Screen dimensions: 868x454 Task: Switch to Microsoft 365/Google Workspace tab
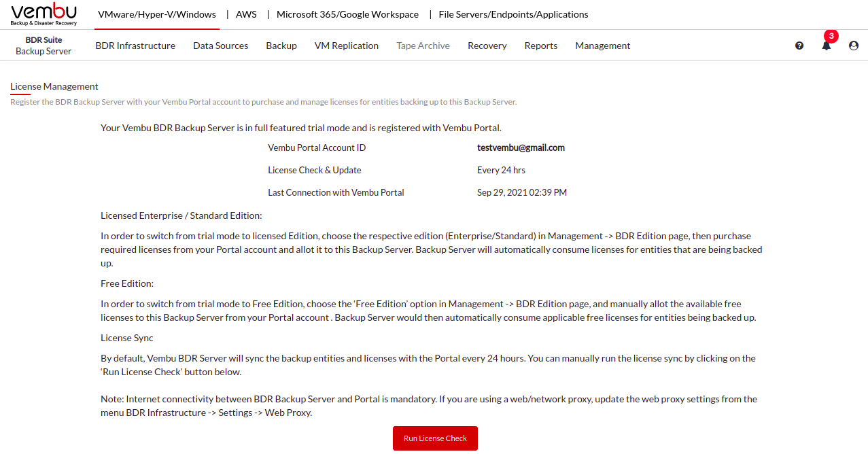tap(347, 14)
